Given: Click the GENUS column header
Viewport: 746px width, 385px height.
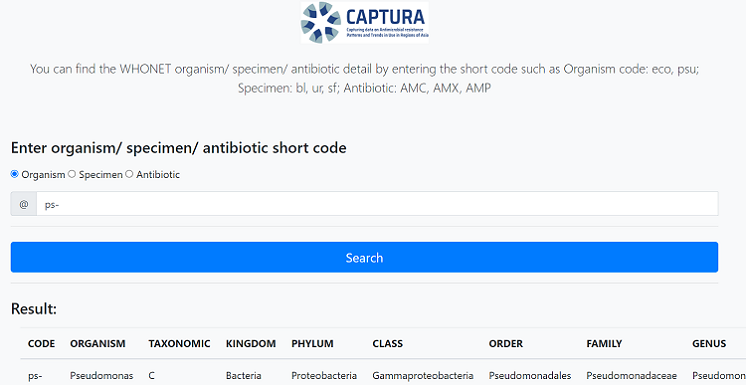Looking at the screenshot, I should tap(709, 344).
